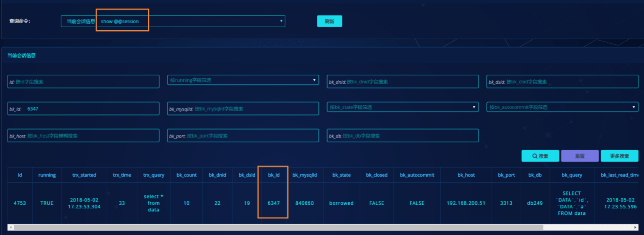This screenshot has height=235, width=644.
Task: Click the bk_db cell db249
Action: pyautogui.click(x=535, y=203)
